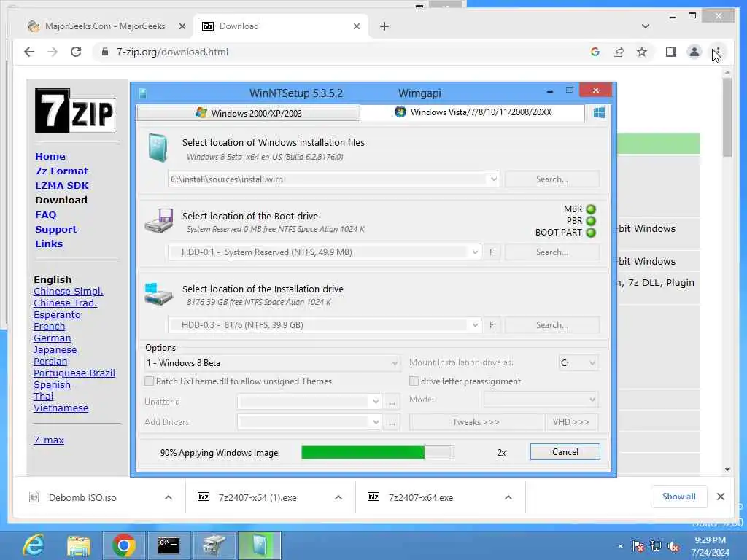Image resolution: width=747 pixels, height=560 pixels.
Task: Click the PBR green status light
Action: click(591, 221)
